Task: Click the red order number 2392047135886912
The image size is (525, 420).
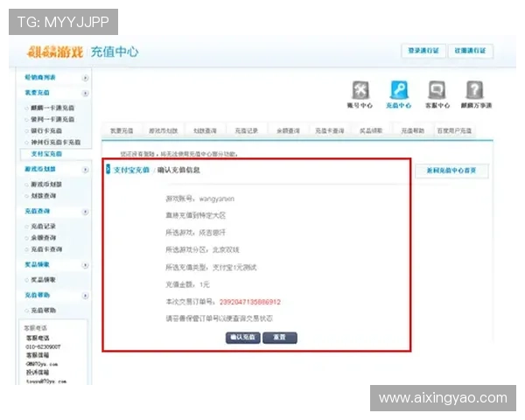Action: tap(249, 302)
